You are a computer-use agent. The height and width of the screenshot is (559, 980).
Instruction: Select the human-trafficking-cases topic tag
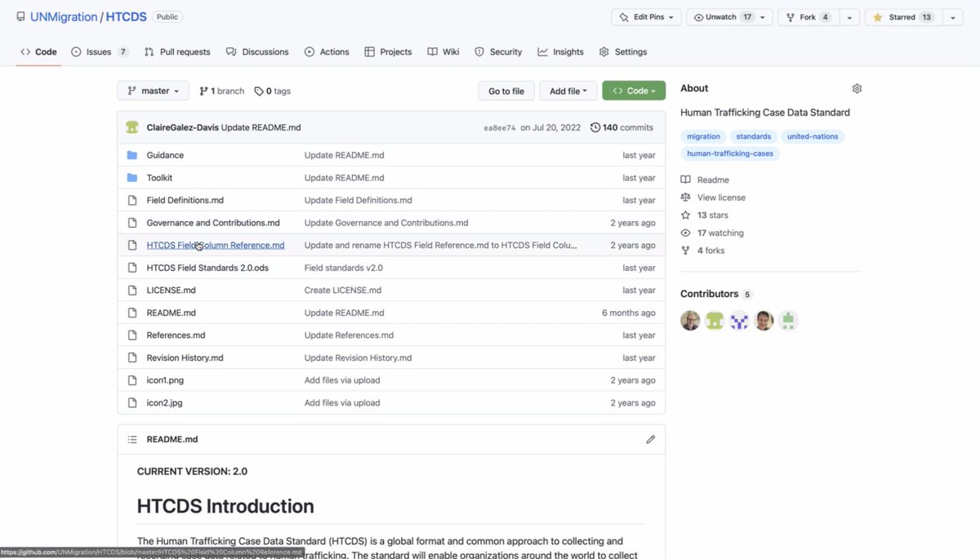730,153
